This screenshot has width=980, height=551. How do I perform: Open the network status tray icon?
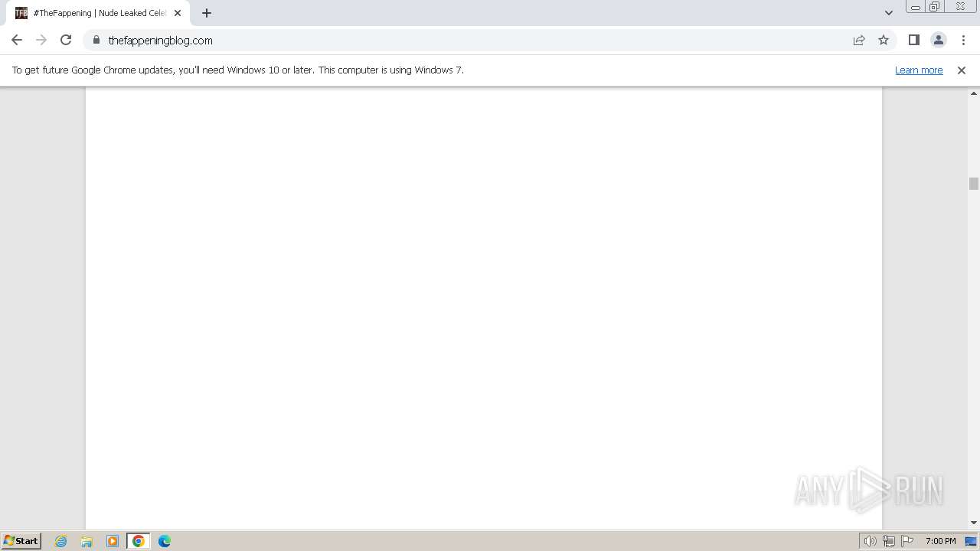pos(888,541)
